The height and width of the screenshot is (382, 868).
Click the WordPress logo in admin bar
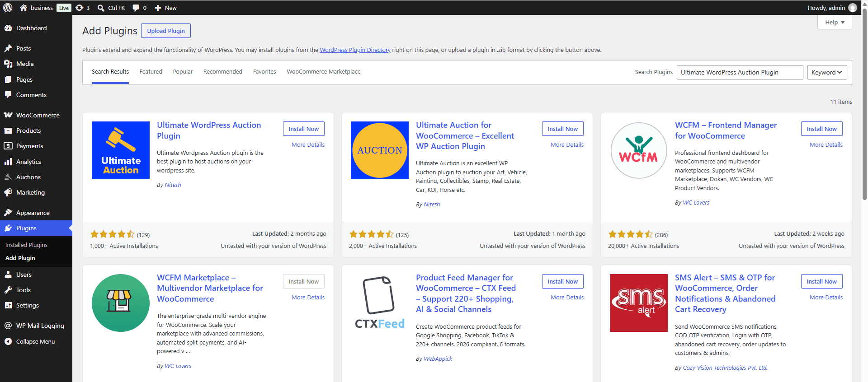[8, 8]
